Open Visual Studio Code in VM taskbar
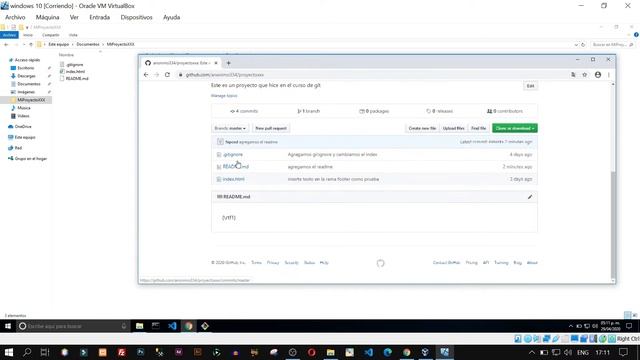Screen dimensions: 640x360 (172, 326)
